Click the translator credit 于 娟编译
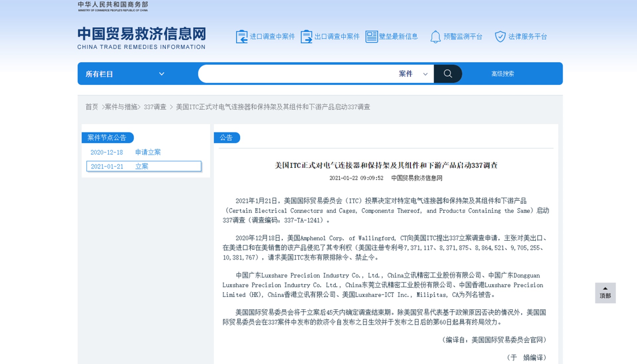Image resolution: width=637 pixels, height=364 pixels. tap(527, 357)
